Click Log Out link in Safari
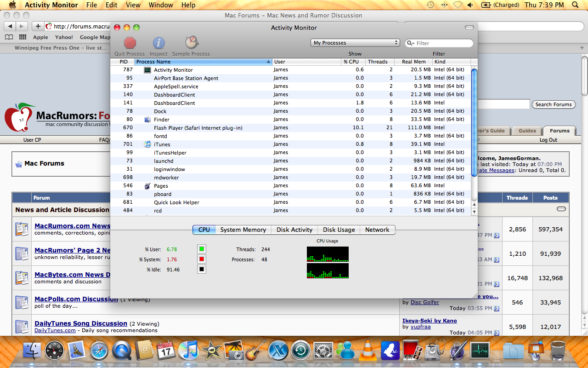 tap(548, 140)
